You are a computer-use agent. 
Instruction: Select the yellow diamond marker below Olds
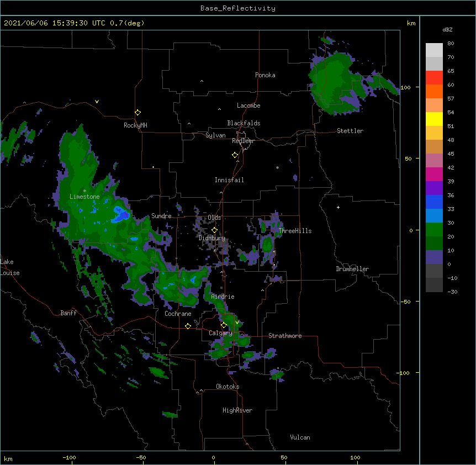click(214, 230)
